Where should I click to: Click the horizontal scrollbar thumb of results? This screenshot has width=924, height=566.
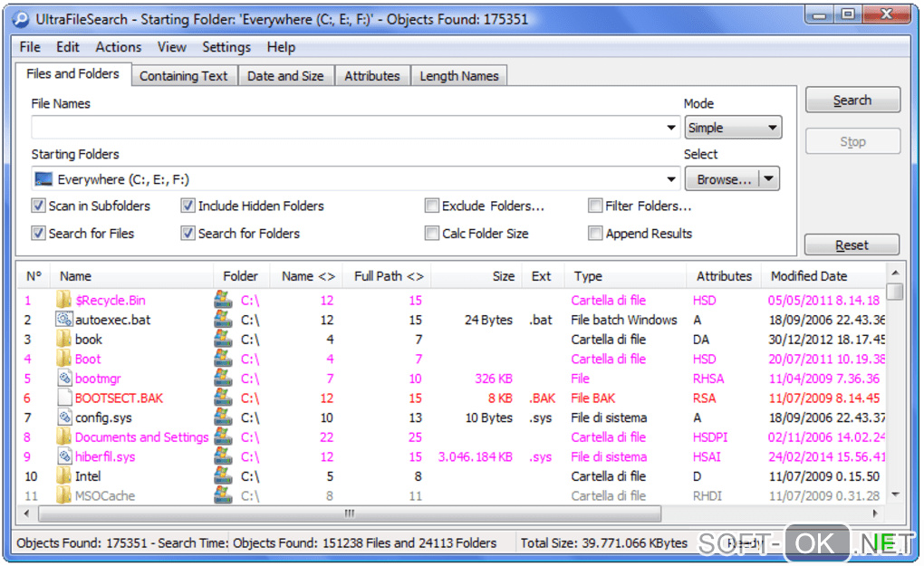coord(350,513)
